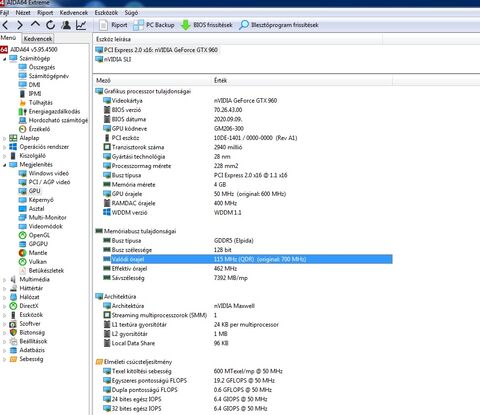This screenshot has width=480, height=415.
Task: Click BIOS frissítések toolbar button
Action: 206,25
